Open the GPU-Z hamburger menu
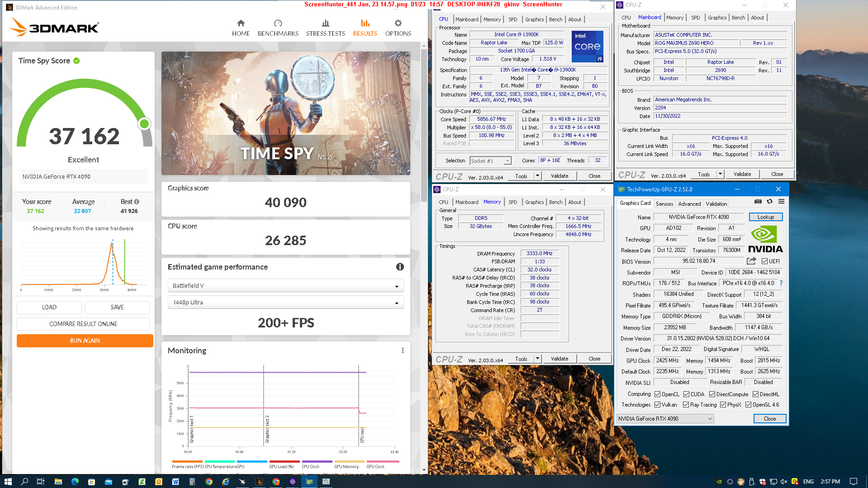 (781, 202)
